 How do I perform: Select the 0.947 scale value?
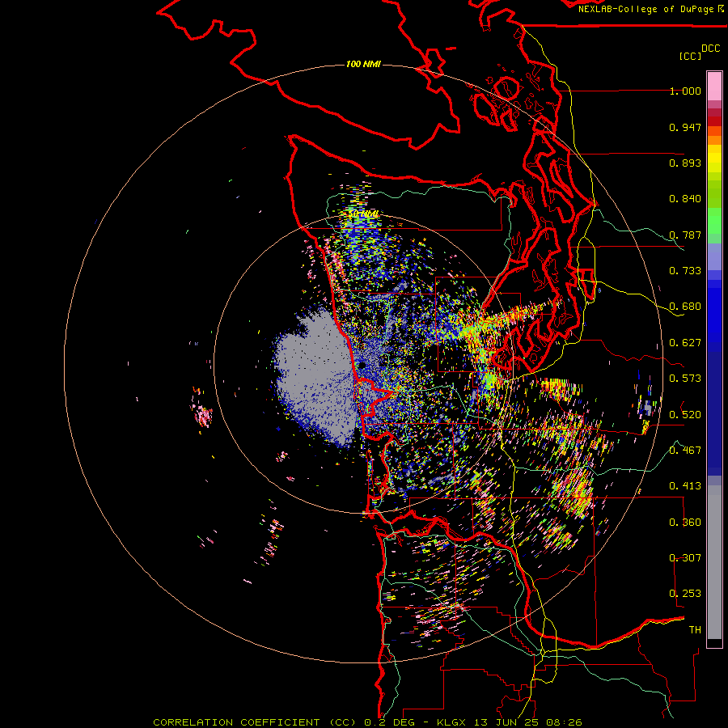[685, 127]
